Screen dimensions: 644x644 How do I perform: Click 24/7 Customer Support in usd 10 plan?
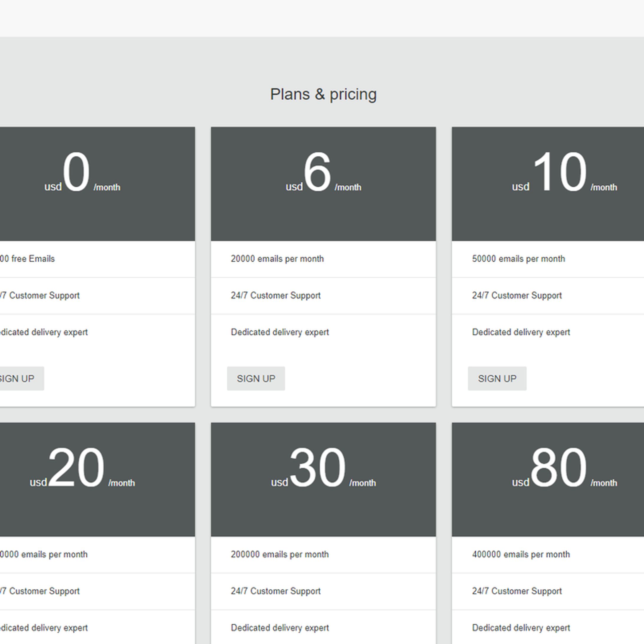point(516,296)
